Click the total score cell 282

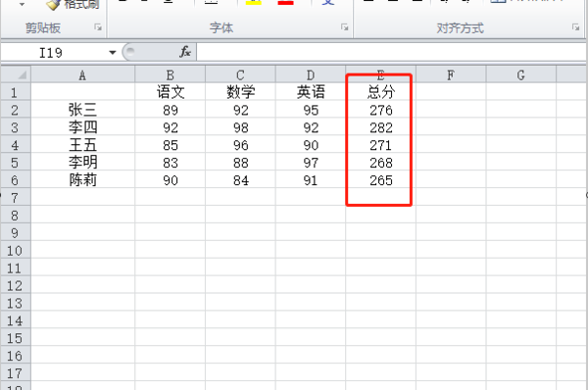click(380, 127)
